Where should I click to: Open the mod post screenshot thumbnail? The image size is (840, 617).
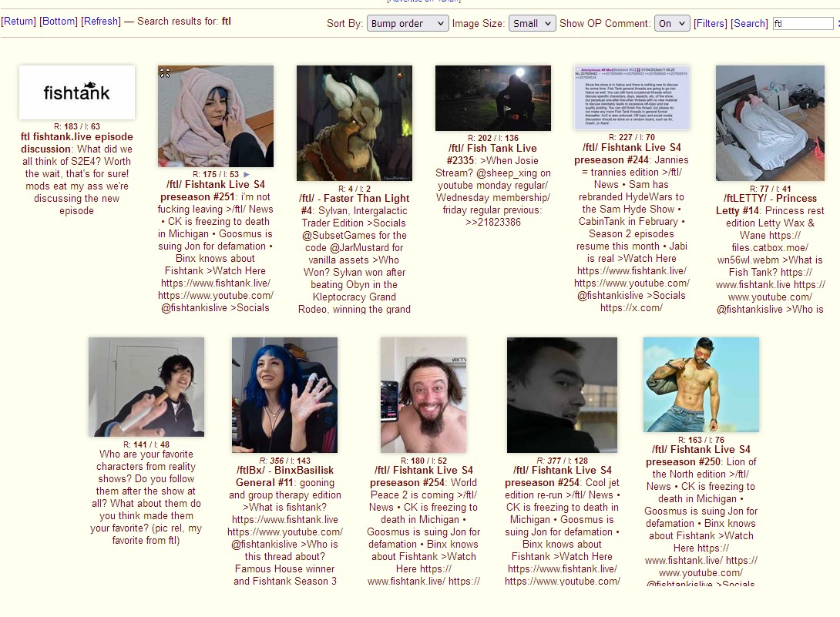[x=632, y=98]
